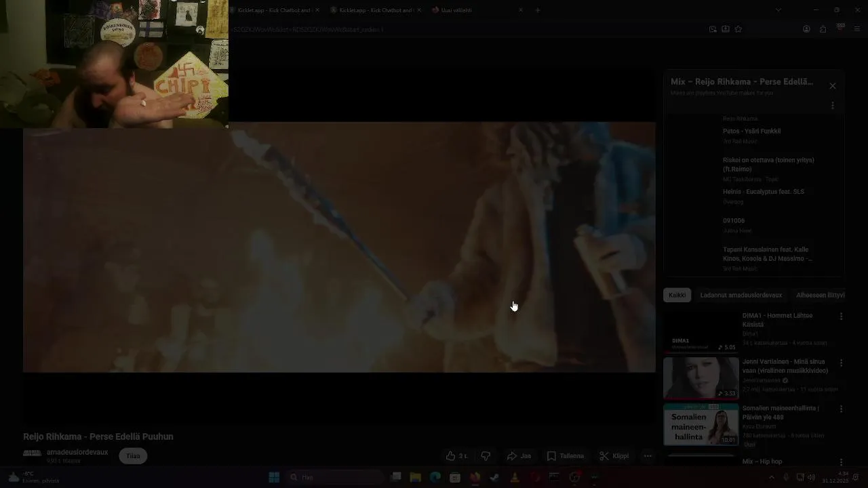Open the Jenni Vartiainen - Minä sinua vaan title
868x488 pixels.
pyautogui.click(x=785, y=366)
